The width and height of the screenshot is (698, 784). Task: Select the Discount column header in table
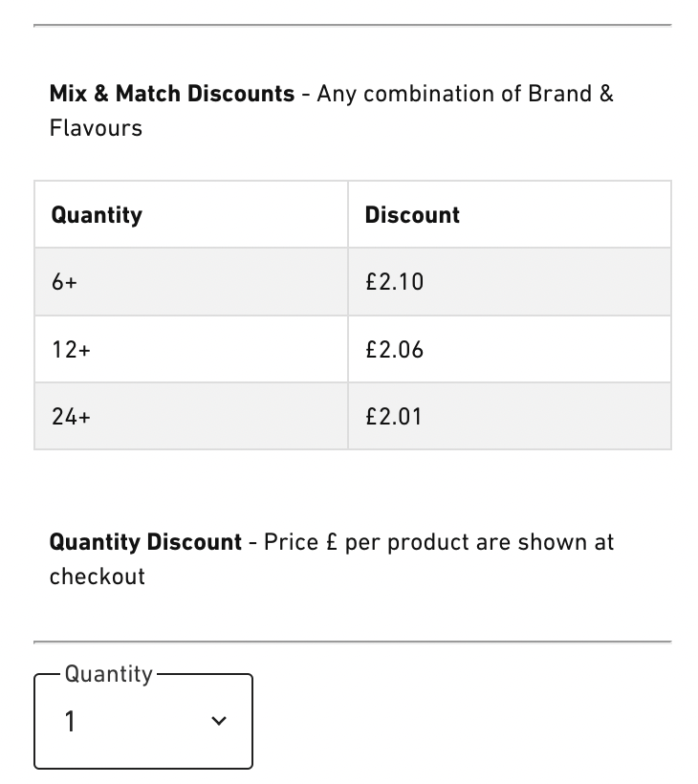[412, 215]
